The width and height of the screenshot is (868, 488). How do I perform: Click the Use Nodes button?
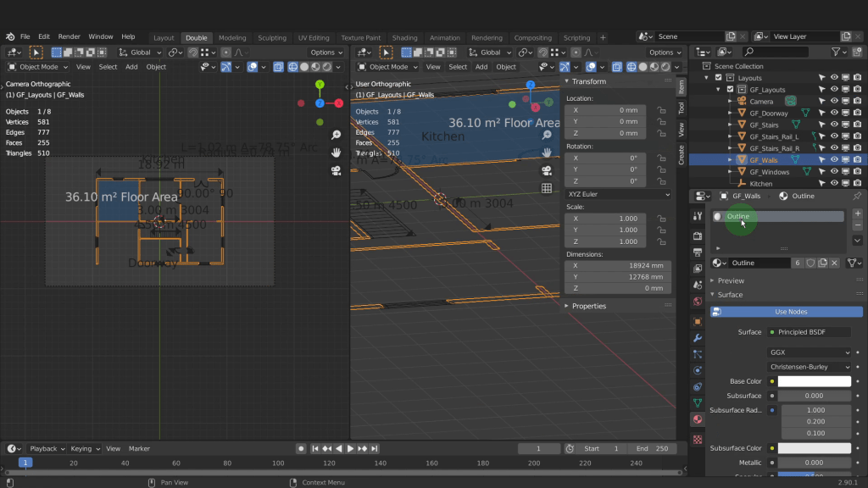(x=790, y=312)
